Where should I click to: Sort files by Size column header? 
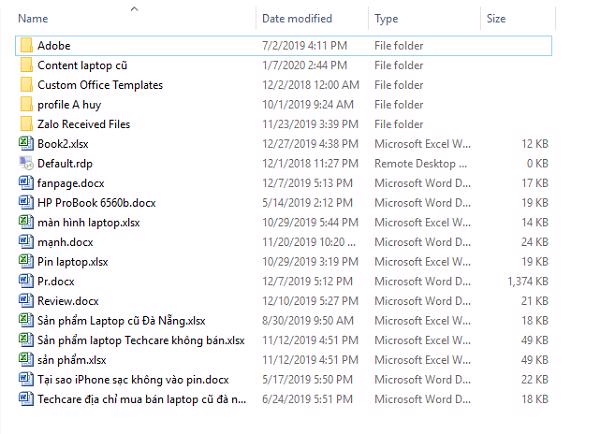496,19
